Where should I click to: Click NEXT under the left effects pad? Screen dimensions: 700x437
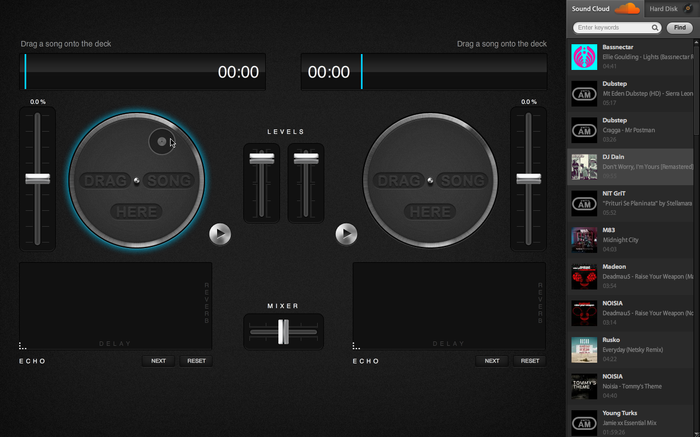click(x=158, y=361)
